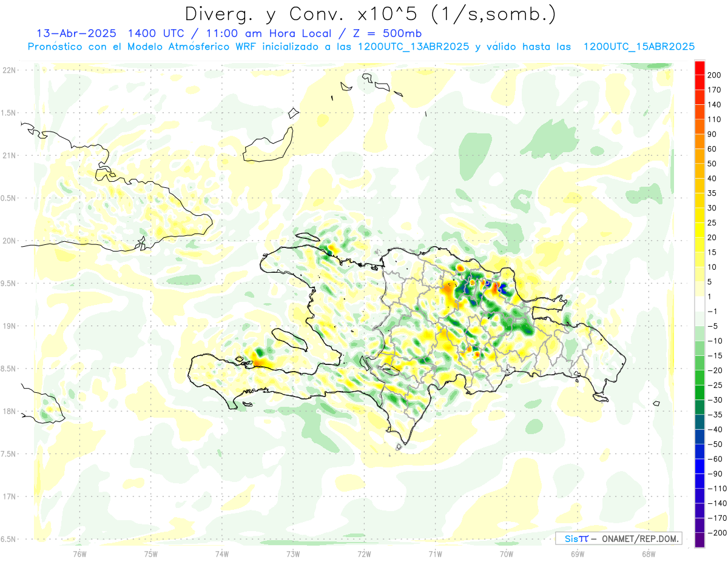Select the '13-Abr-2025' date text

tap(76, 33)
